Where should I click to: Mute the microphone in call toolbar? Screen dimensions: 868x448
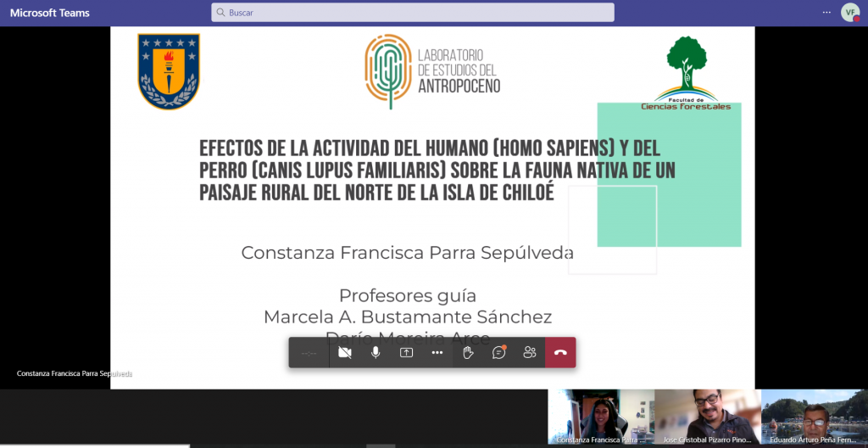[x=376, y=353]
